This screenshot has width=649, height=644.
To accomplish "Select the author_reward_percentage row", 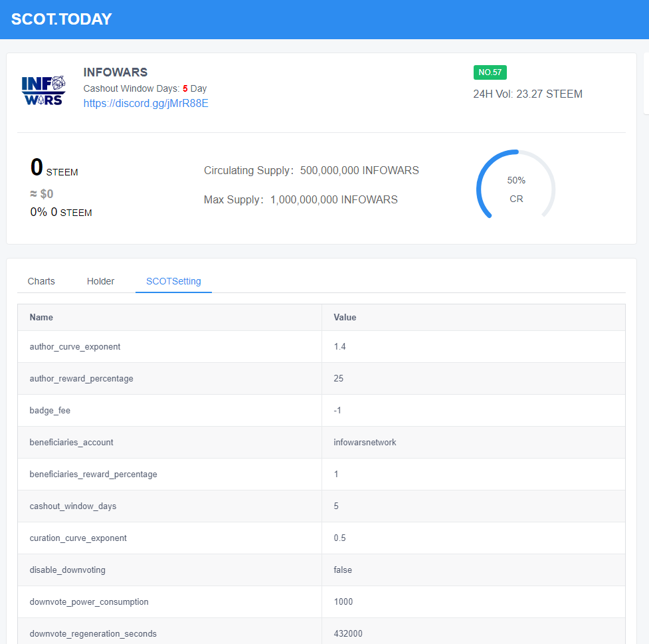I will [x=322, y=379].
